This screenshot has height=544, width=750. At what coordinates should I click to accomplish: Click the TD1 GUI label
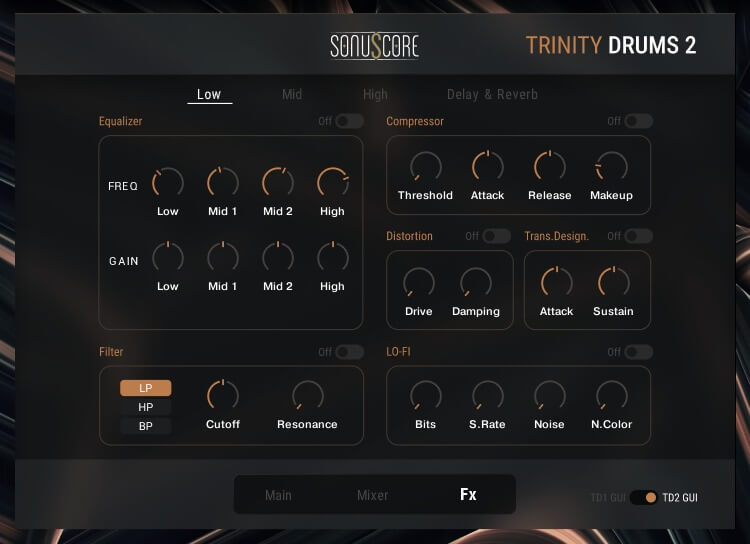click(x=608, y=498)
